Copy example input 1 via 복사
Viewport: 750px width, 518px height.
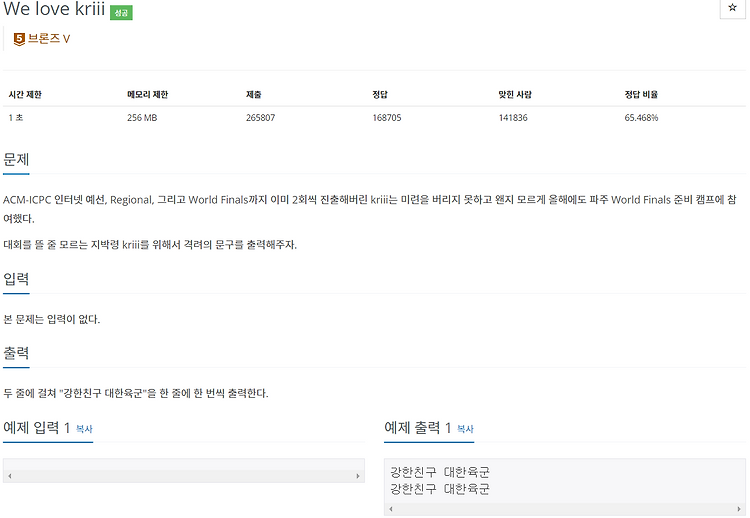(84, 429)
